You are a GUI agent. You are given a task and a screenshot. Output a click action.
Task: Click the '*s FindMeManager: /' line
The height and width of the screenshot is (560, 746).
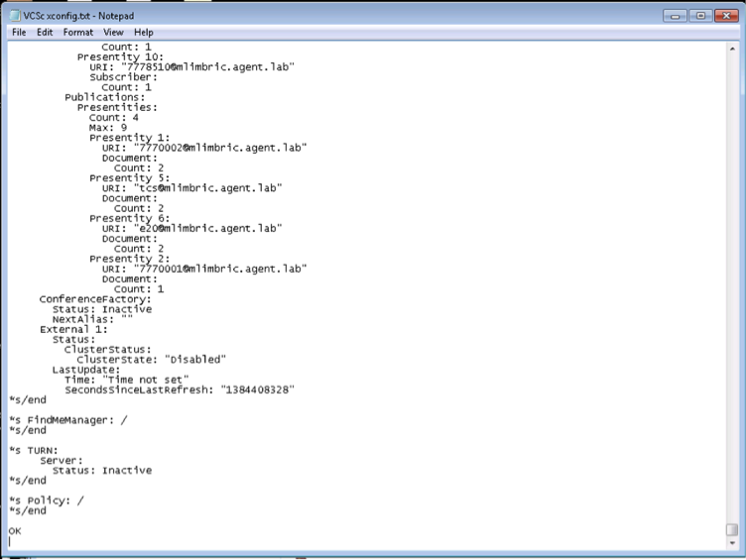tap(68, 420)
